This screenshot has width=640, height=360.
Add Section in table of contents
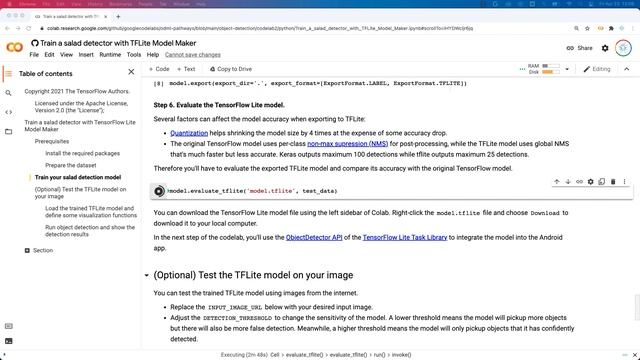click(x=39, y=250)
